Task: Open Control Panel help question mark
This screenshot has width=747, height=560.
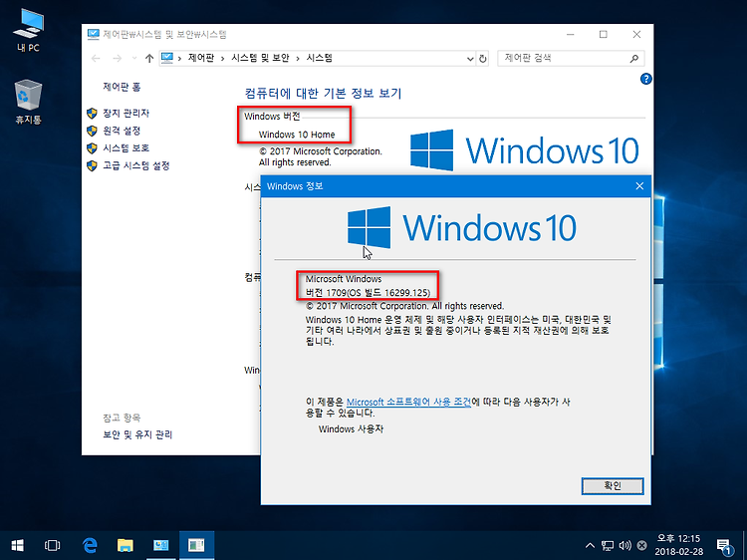Action: click(x=646, y=79)
